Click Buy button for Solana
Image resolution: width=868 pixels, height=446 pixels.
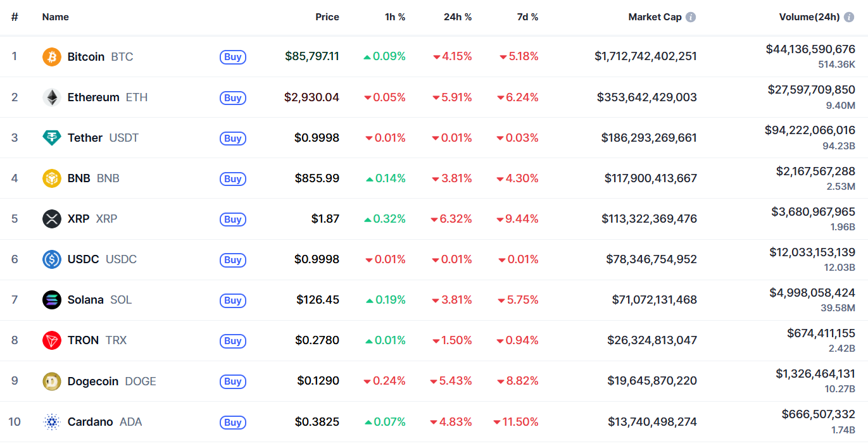coord(233,300)
